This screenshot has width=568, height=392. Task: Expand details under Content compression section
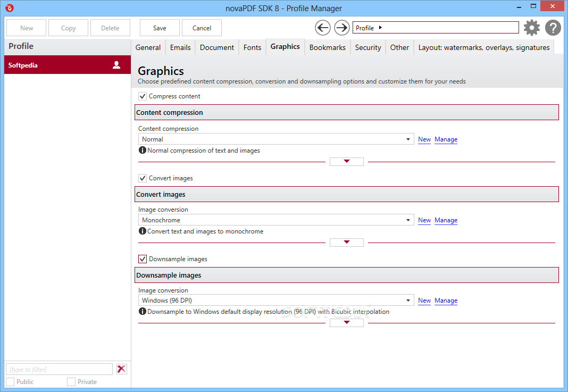pos(347,162)
